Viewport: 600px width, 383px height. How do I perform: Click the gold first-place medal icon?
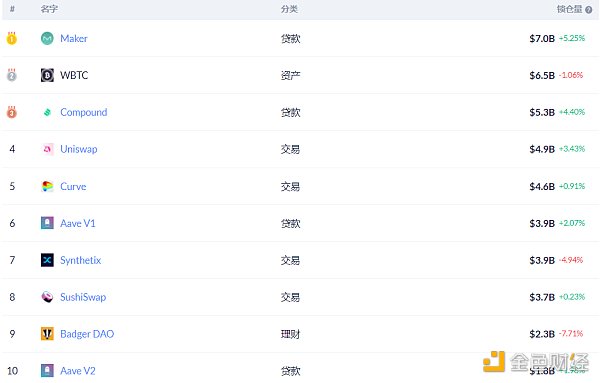[x=12, y=38]
